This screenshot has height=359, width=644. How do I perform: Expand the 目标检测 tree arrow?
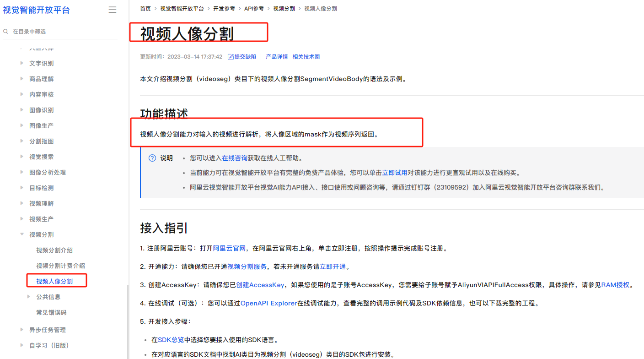coord(22,188)
